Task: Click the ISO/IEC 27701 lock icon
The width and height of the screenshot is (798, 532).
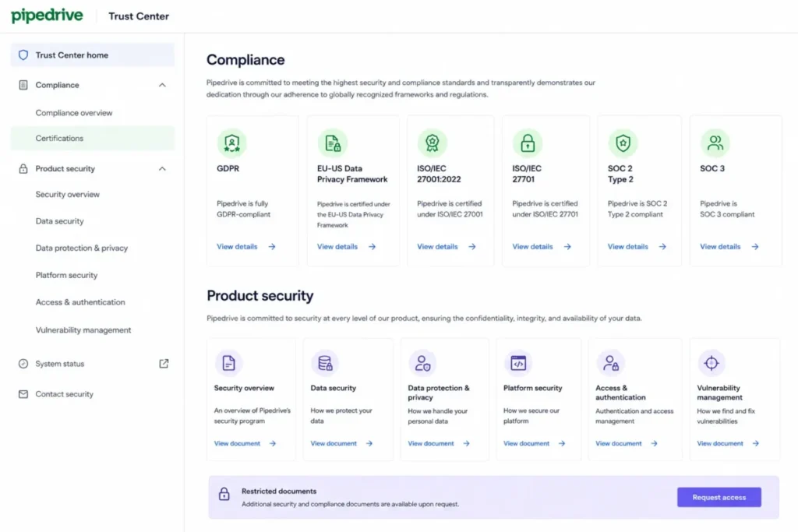Action: [528, 143]
